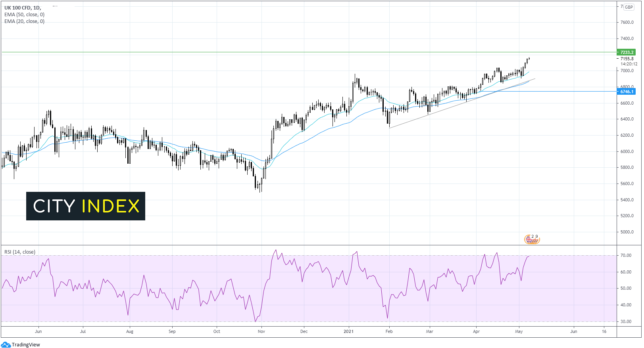Click the TradingView text link
The width and height of the screenshot is (644, 348).
tap(26, 344)
